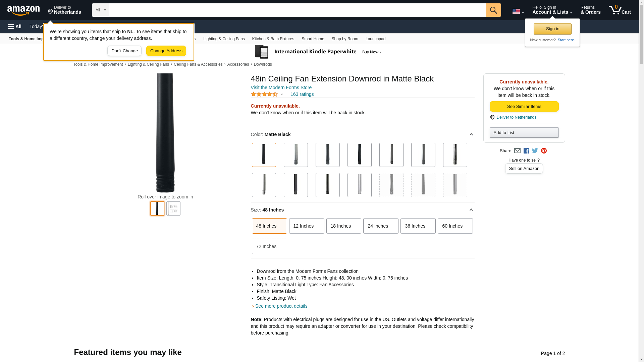Pick the 60 Inches size option
Screen dimensions: 644x362
455,226
